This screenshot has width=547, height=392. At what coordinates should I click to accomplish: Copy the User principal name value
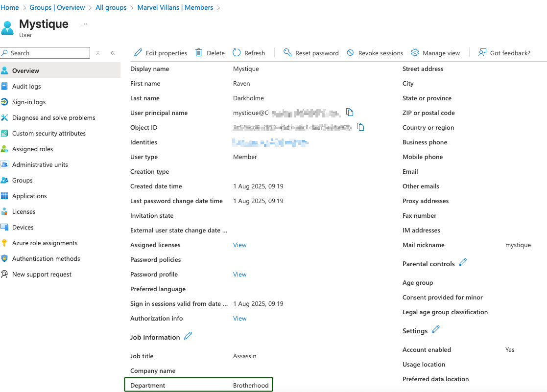[x=350, y=112]
